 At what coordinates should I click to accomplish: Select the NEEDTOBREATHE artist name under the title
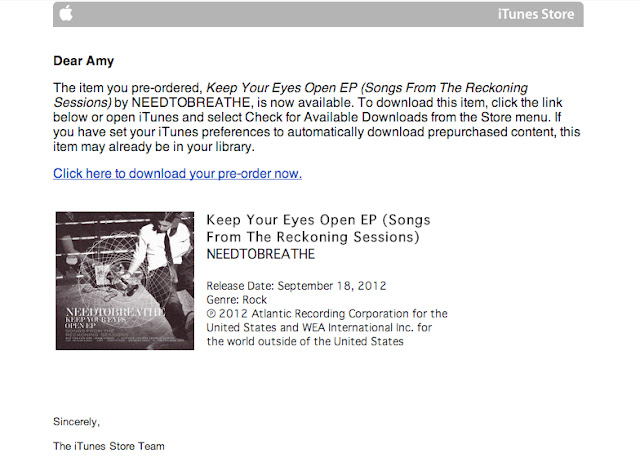[261, 254]
